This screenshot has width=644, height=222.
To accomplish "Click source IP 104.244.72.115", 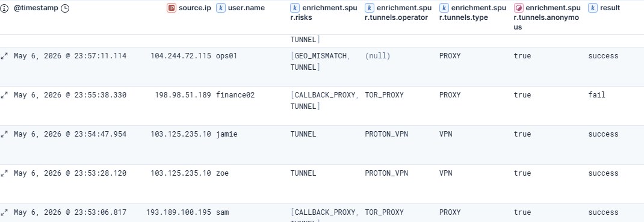I will click(x=181, y=56).
